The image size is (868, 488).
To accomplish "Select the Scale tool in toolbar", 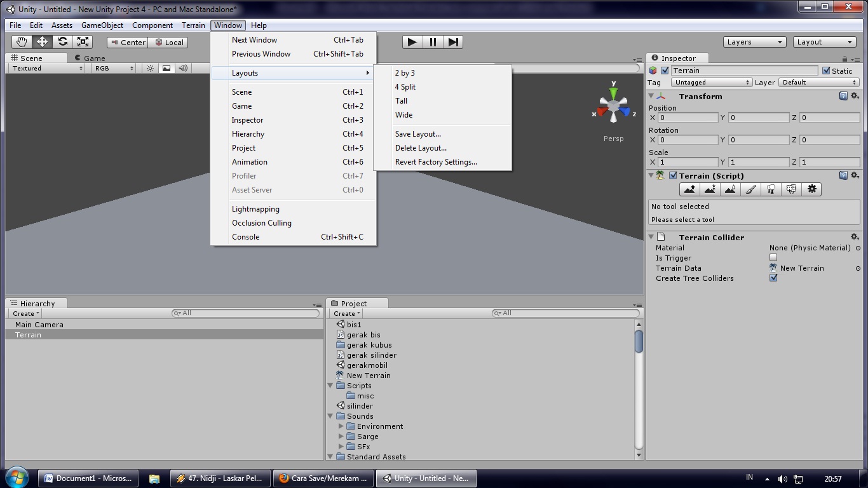I will pyautogui.click(x=83, y=42).
